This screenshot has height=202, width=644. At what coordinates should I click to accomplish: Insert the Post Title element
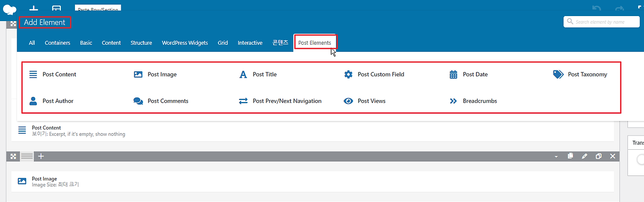258,74
